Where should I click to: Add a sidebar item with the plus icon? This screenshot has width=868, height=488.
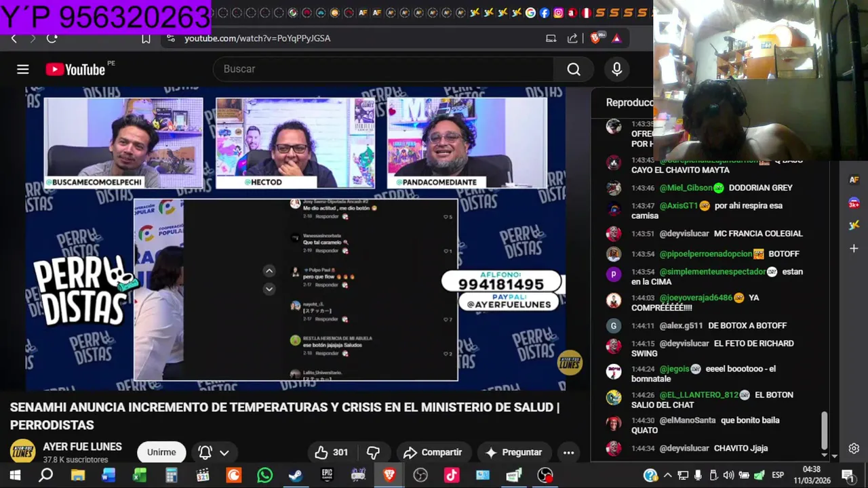coord(854,249)
